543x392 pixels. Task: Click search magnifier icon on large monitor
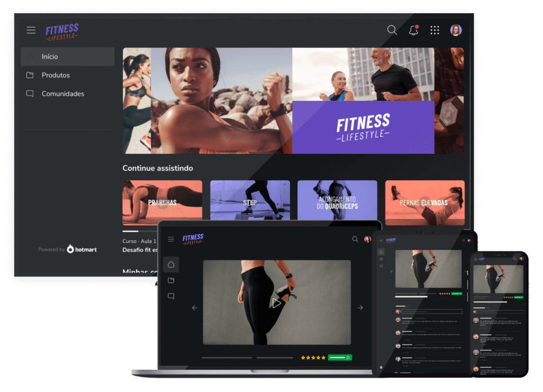[x=392, y=30]
